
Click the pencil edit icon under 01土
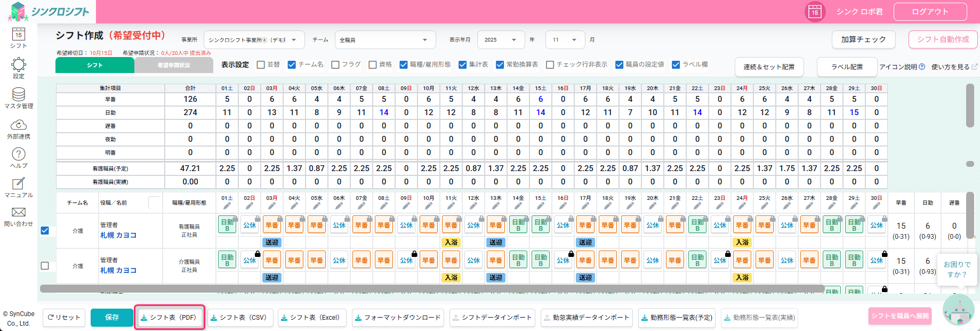227,206
